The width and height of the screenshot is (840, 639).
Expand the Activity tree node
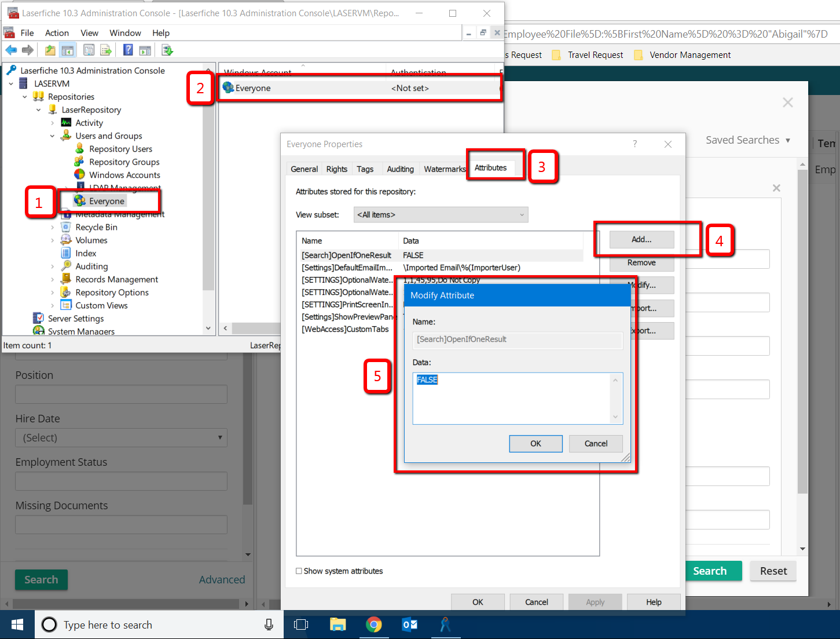[53, 123]
